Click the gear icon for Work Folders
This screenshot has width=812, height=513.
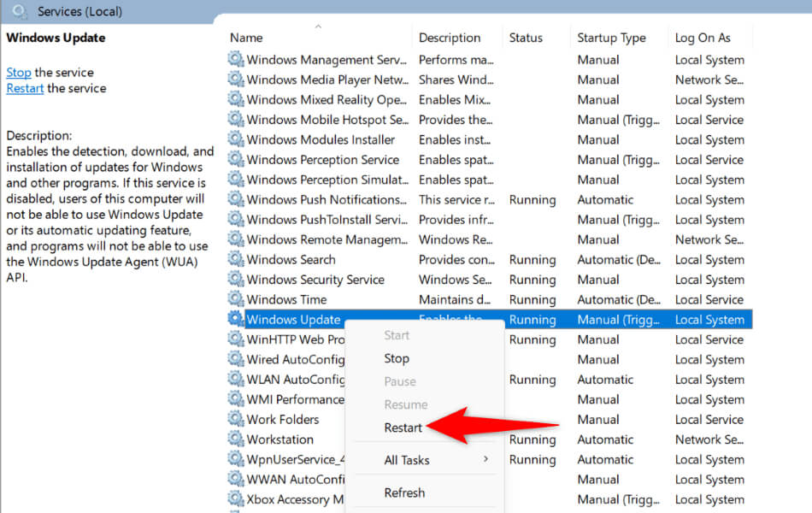[x=236, y=420]
